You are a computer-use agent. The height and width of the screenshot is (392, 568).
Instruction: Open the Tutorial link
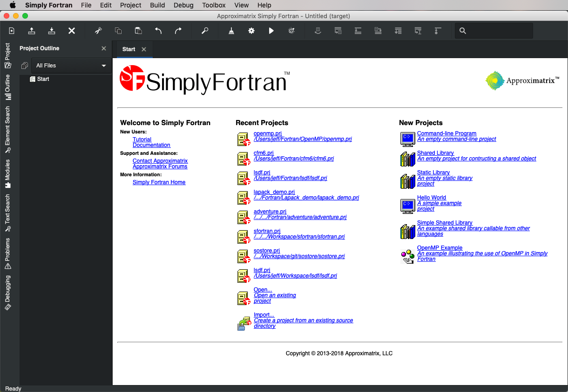coord(142,140)
